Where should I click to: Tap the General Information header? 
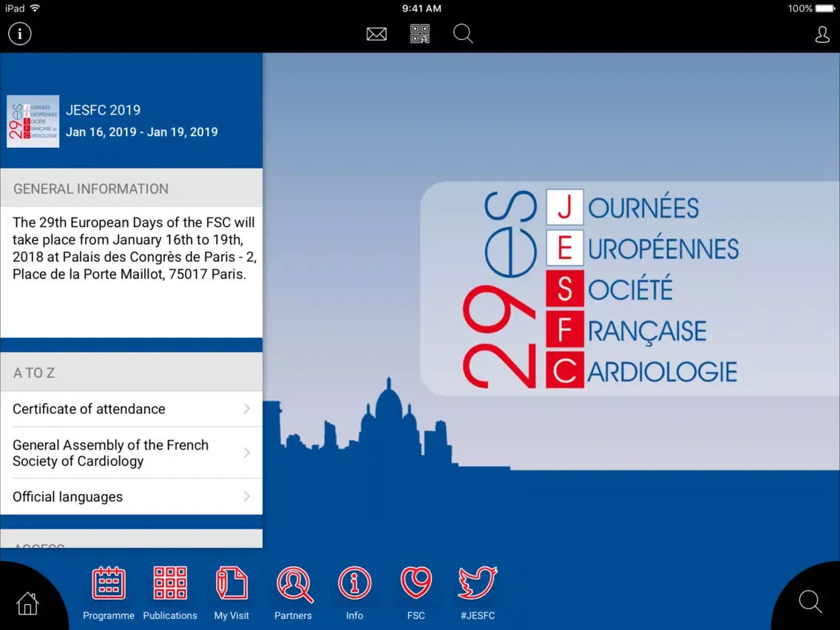pos(132,188)
